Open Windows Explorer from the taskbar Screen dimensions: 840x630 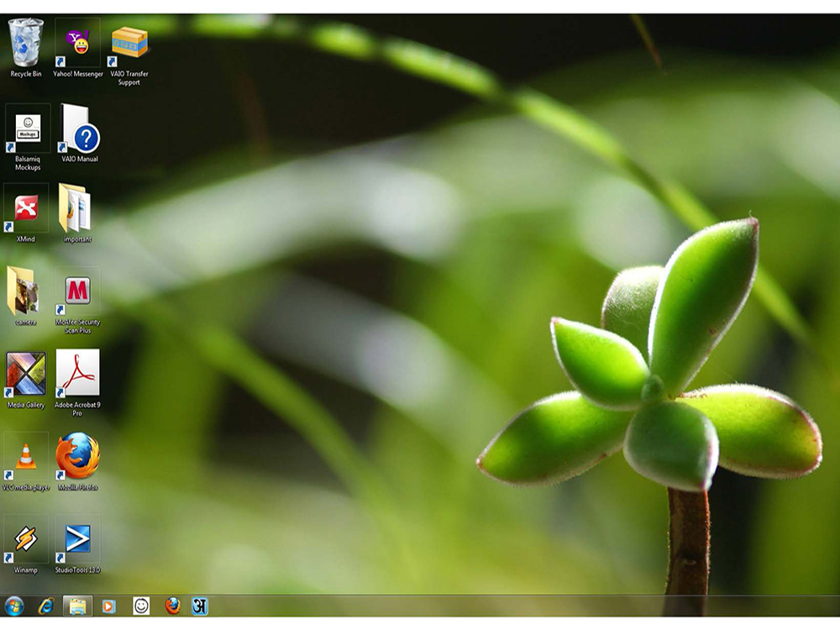[77, 606]
